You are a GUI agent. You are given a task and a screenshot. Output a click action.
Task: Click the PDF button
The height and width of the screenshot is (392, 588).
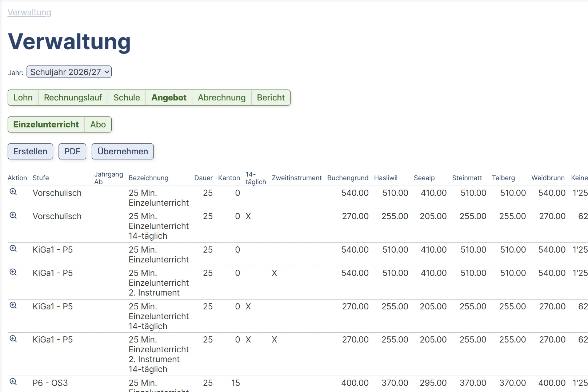click(x=72, y=151)
